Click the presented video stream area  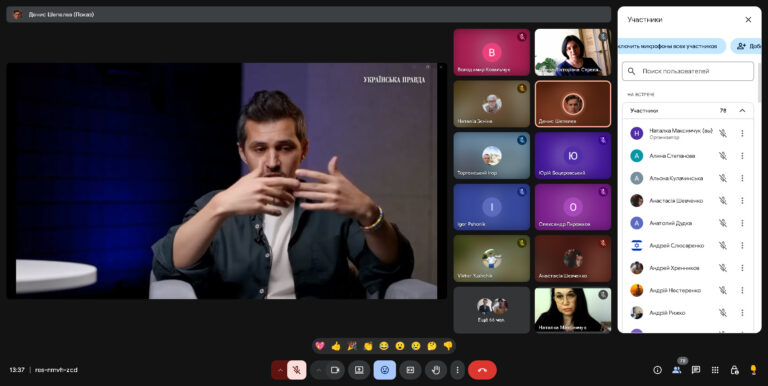(x=226, y=181)
